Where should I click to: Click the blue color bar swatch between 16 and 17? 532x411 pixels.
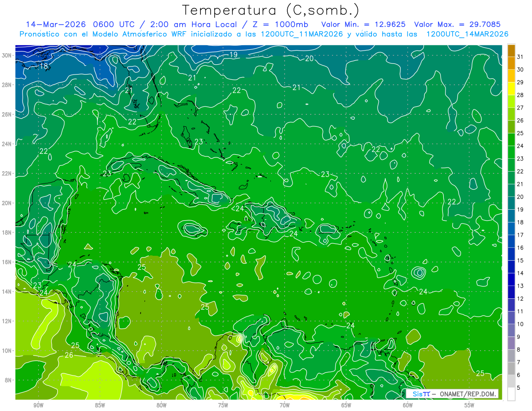click(511, 242)
